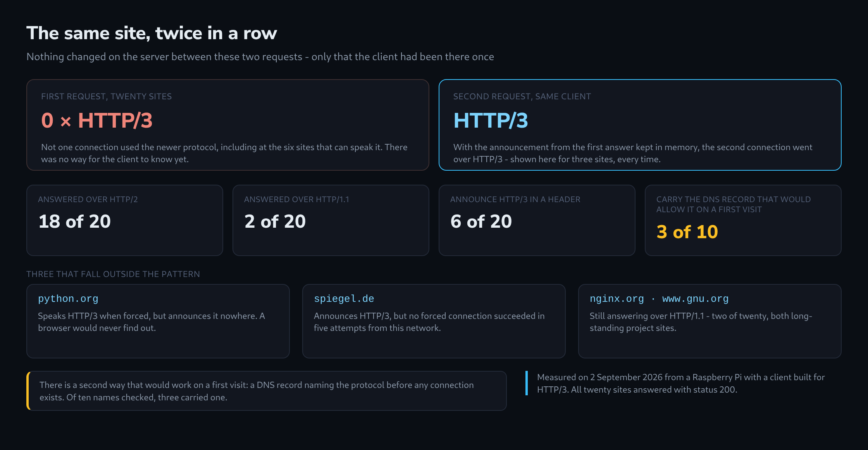
Task: Click the yellow '3 of 10' value
Action: (x=687, y=232)
